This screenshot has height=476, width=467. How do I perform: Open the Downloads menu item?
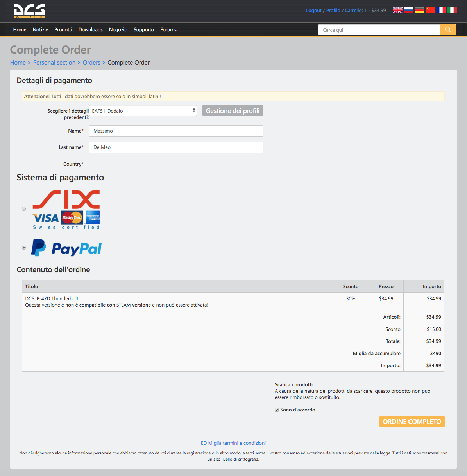(x=91, y=30)
